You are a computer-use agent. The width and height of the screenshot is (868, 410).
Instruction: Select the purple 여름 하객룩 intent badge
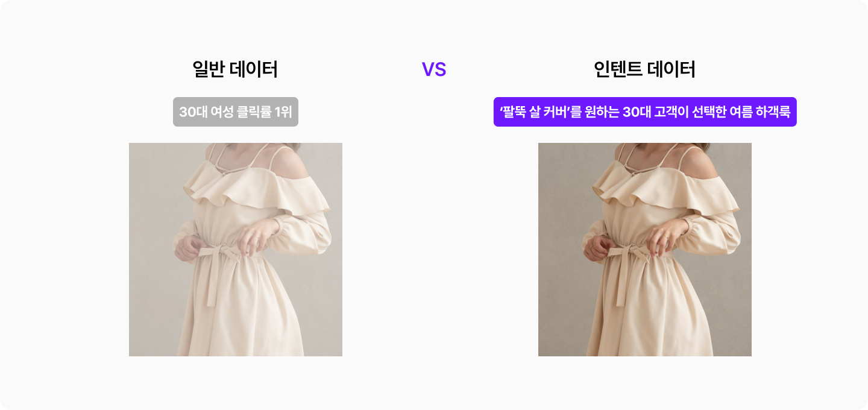(645, 112)
